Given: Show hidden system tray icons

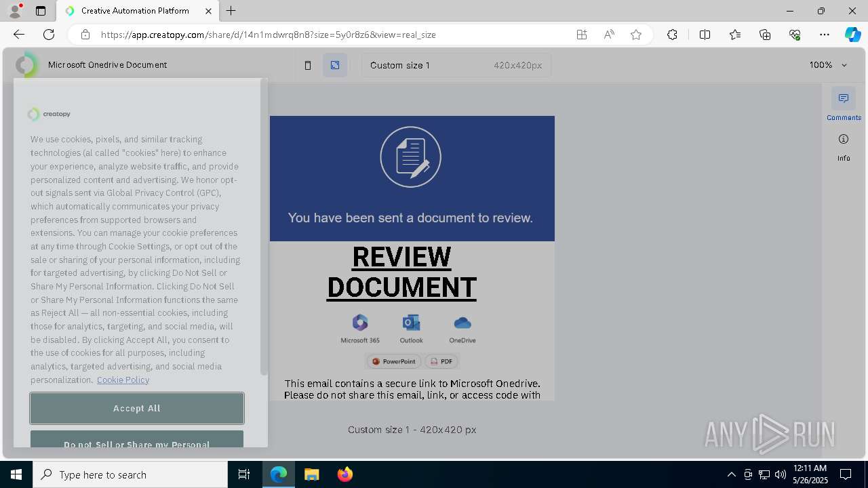Looking at the screenshot, I should click(731, 474).
